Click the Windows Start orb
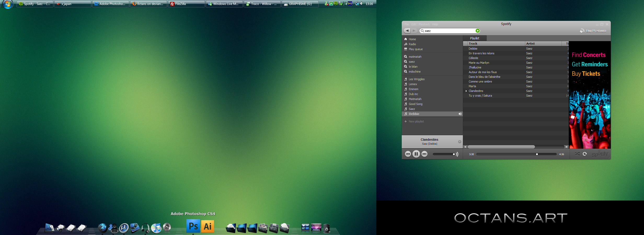This screenshot has width=644, height=235. click(x=8, y=4)
